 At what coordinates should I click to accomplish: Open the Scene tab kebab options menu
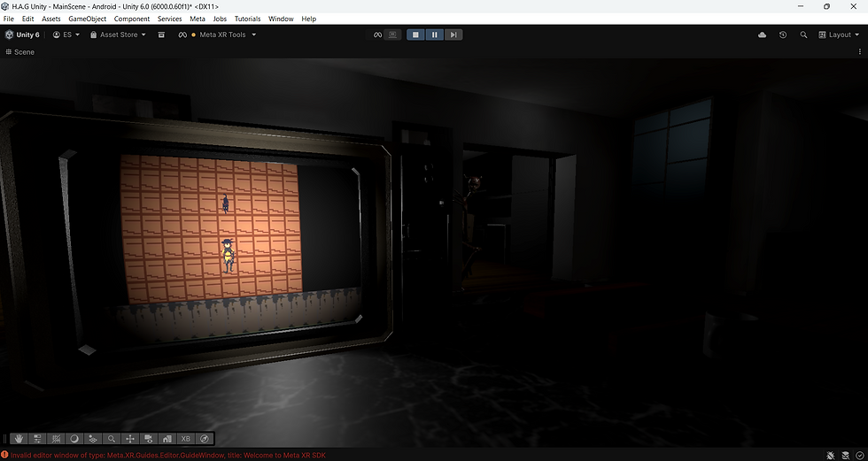860,51
